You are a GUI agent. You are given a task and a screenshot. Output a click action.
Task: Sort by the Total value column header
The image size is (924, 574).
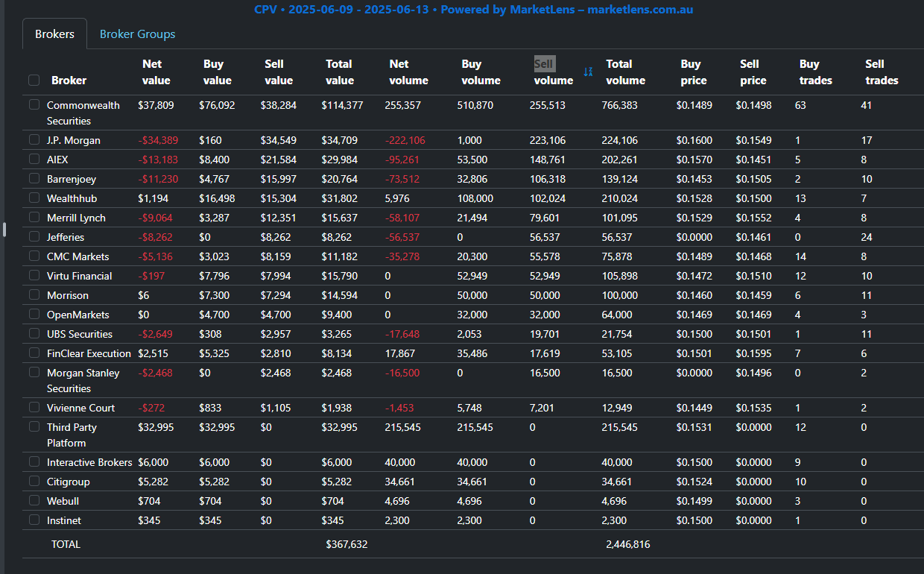click(339, 72)
